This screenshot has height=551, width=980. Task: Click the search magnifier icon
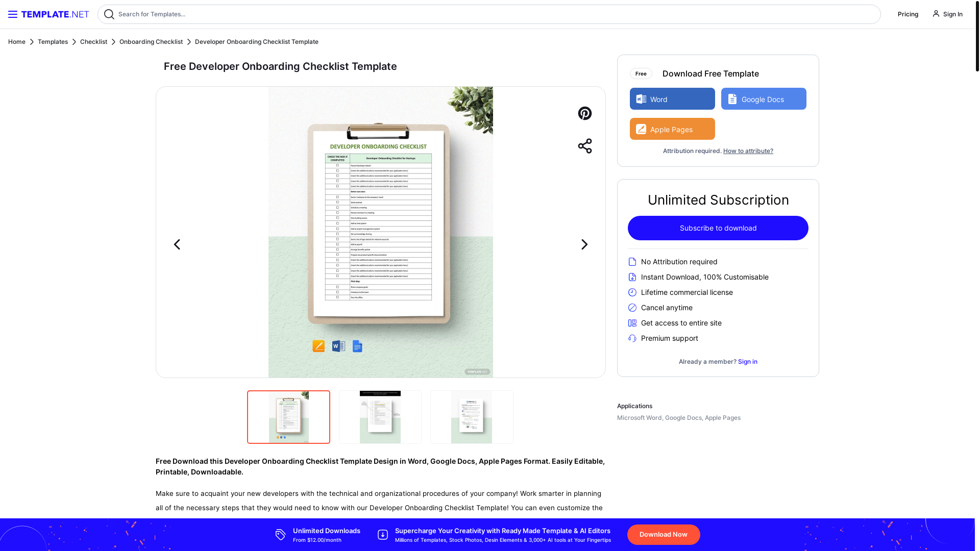(x=109, y=14)
